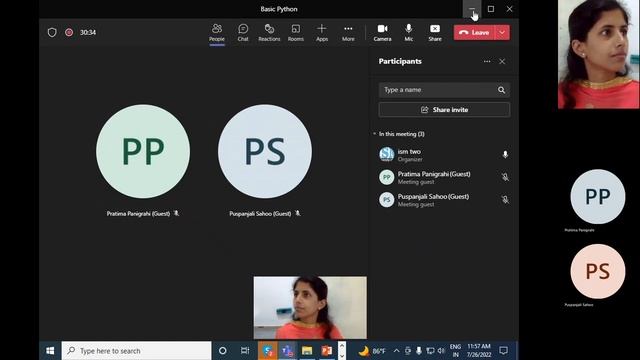Select ism two organizer row

pos(444,155)
